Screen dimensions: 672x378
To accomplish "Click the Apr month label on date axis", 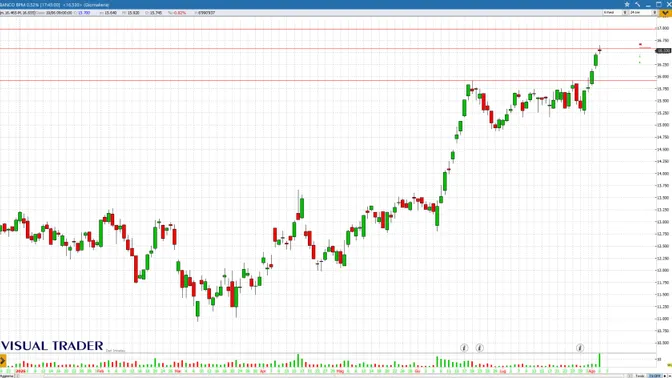I will click(x=263, y=371).
